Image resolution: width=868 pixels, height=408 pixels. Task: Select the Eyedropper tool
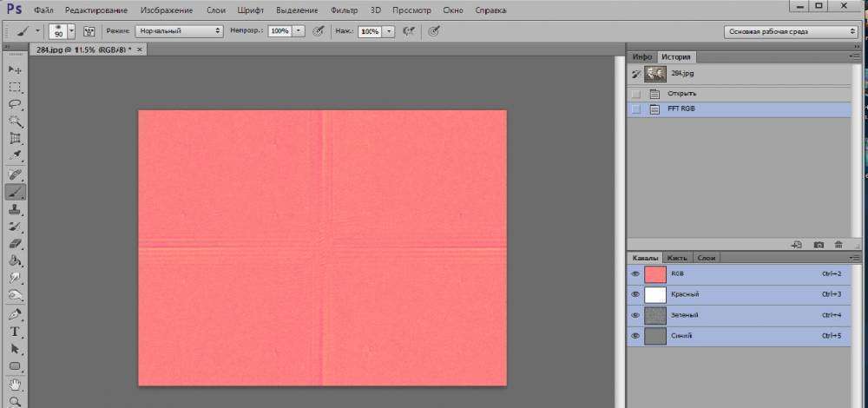tap(15, 157)
